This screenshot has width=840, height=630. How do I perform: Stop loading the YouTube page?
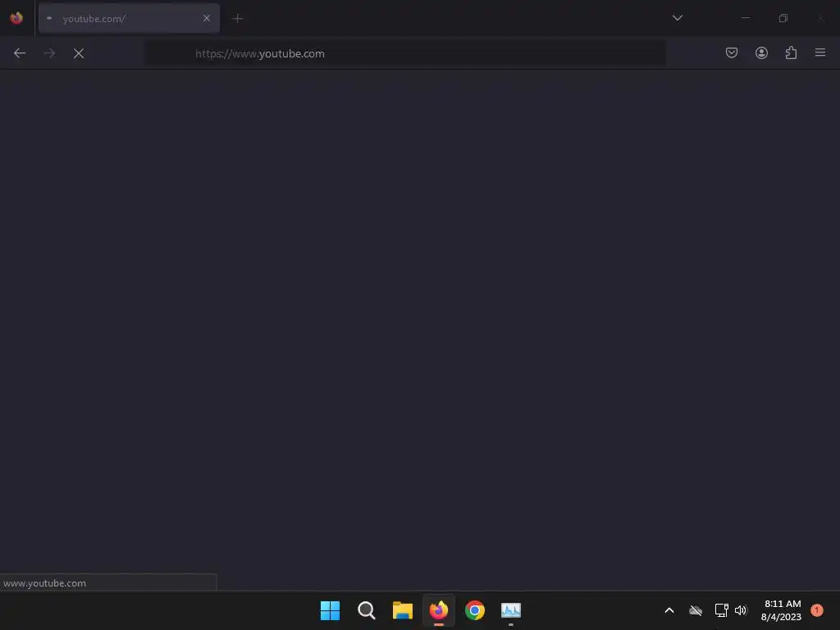[79, 53]
